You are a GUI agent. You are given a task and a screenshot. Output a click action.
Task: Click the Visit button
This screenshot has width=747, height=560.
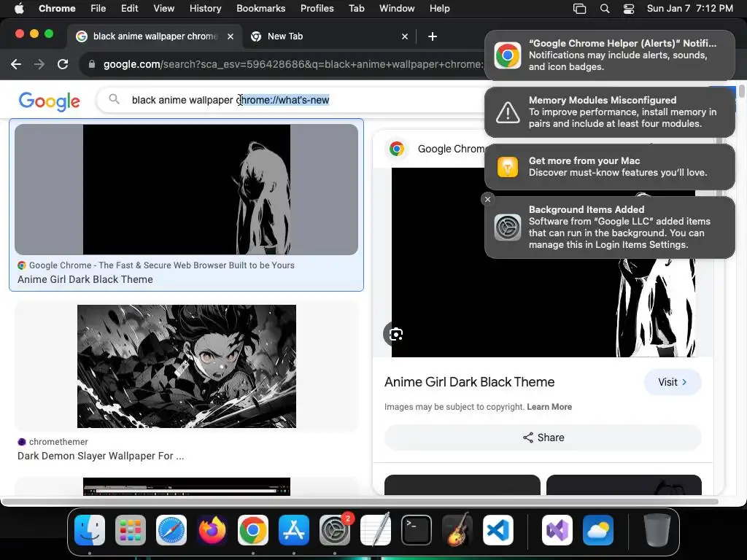tap(672, 382)
